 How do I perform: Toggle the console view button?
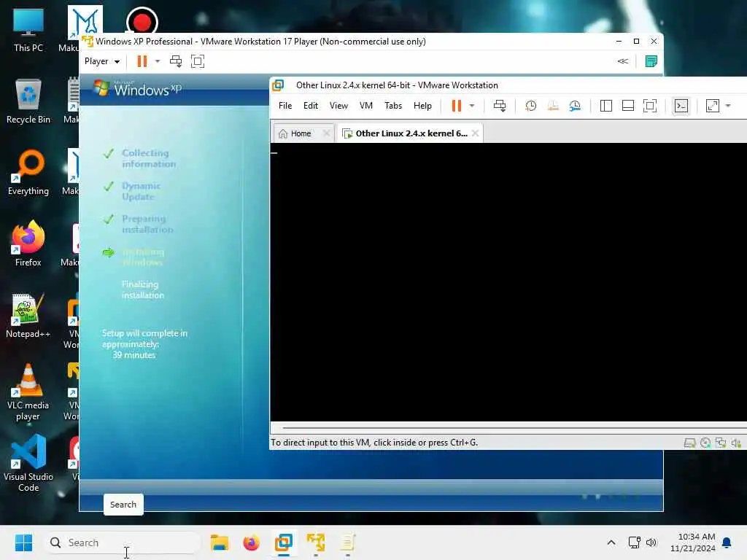pyautogui.click(x=681, y=106)
